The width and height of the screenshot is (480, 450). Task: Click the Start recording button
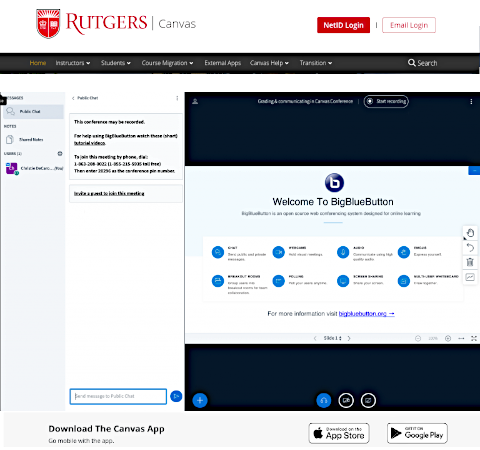(386, 101)
